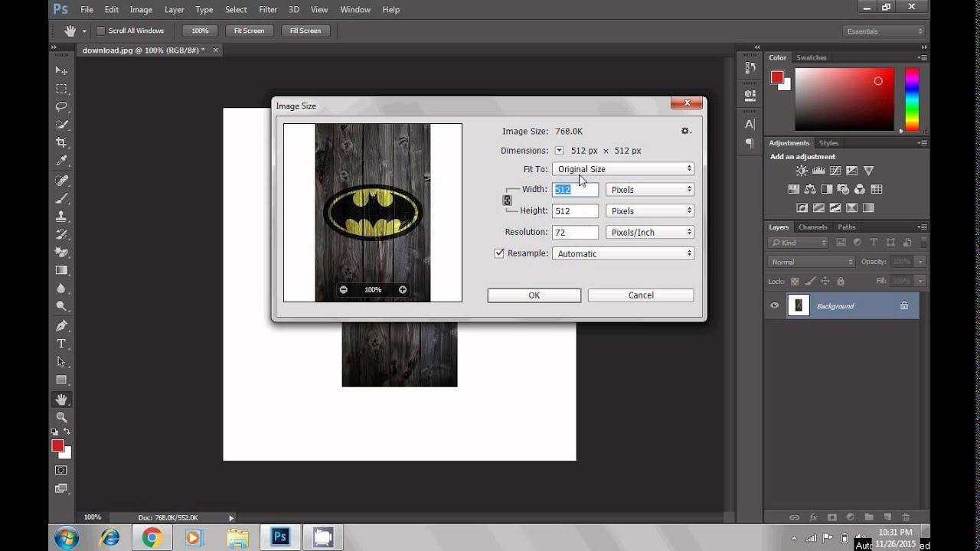Hide the Background layer with eye icon
The height and width of the screenshot is (551, 980).
(x=775, y=305)
